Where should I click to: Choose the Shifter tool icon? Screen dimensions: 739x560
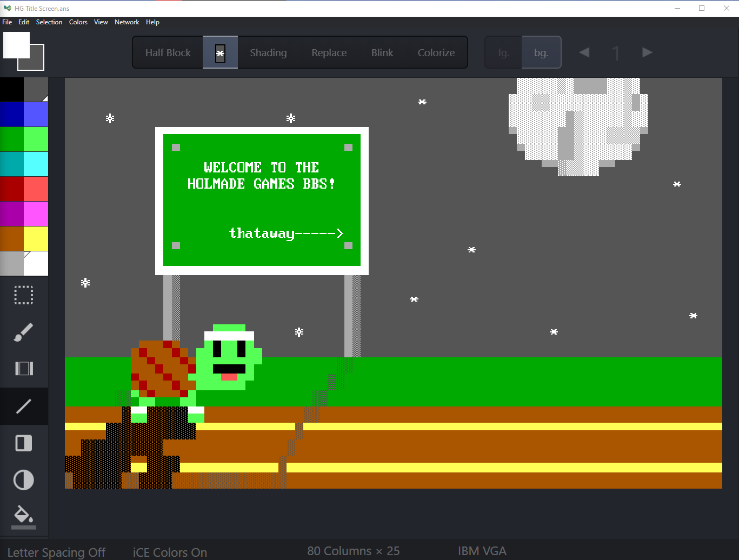[24, 369]
